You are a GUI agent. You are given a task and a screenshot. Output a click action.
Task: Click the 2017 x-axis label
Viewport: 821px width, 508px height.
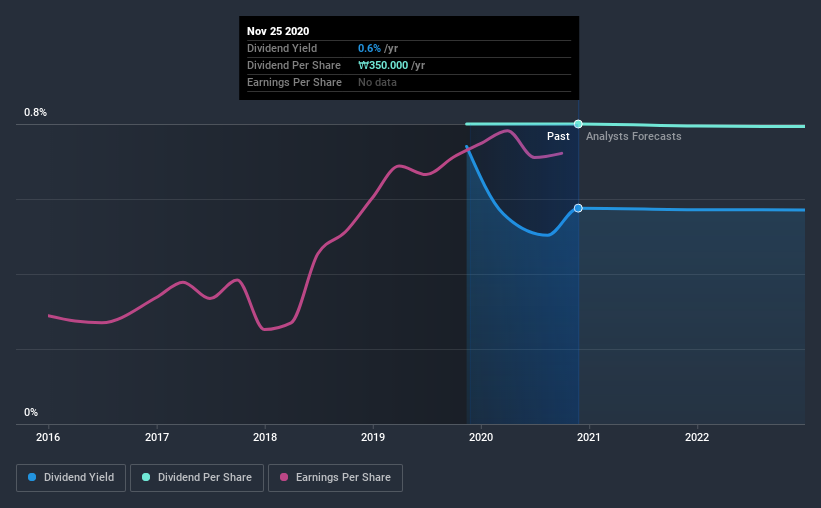click(157, 437)
